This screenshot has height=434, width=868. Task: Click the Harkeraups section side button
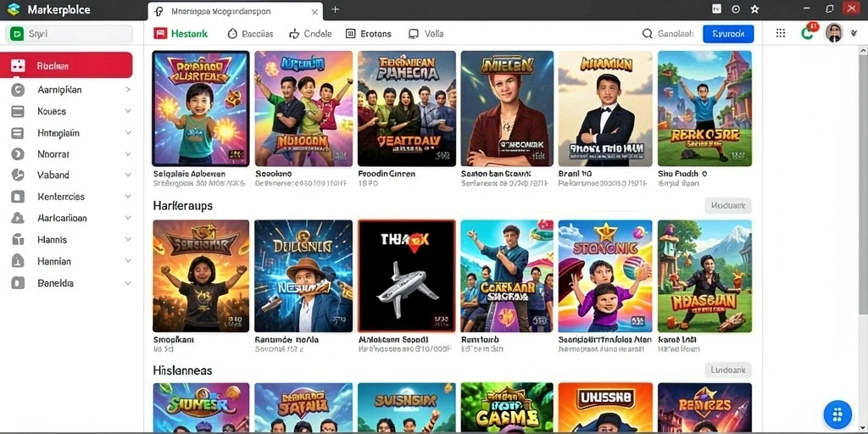[728, 205]
